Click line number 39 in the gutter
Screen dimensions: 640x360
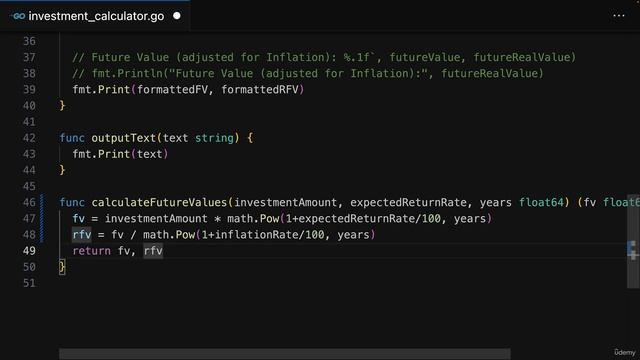[x=29, y=90]
